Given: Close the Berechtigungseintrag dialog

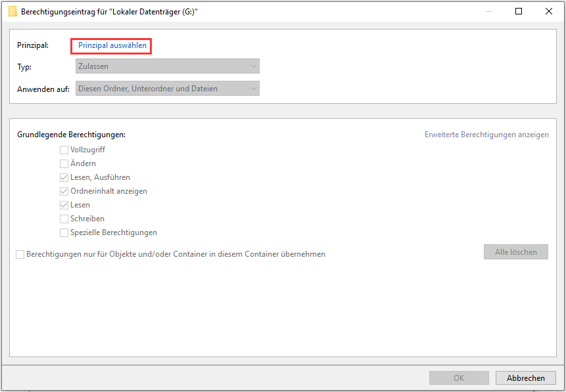Looking at the screenshot, I should (x=549, y=12).
